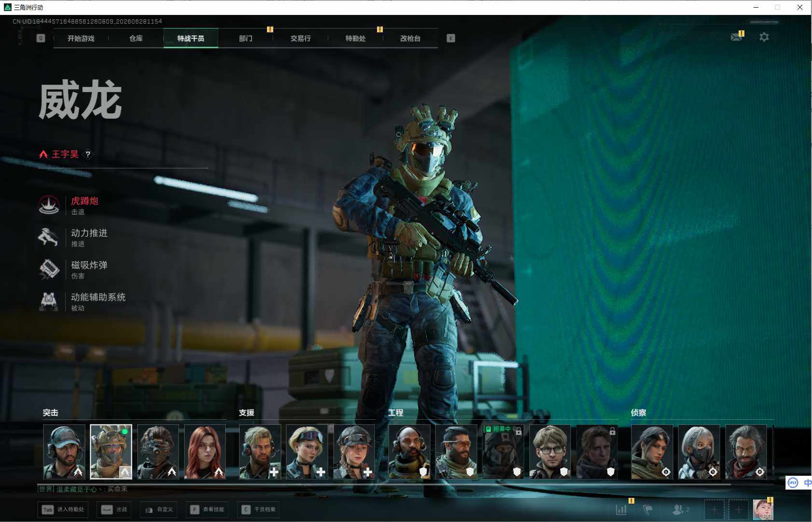The width and height of the screenshot is (812, 522).
Task: Select the 虎蹲炮 skill icon
Action: (x=49, y=206)
